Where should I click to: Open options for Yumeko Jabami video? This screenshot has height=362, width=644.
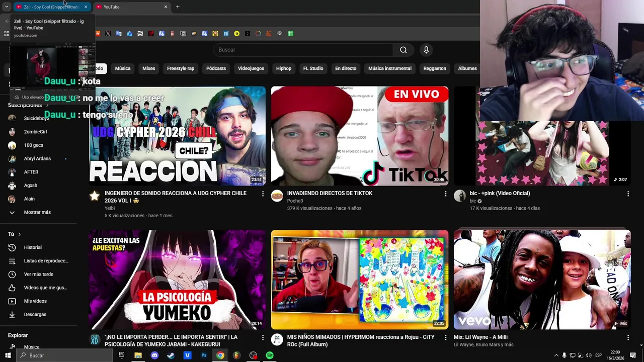pyautogui.click(x=263, y=337)
